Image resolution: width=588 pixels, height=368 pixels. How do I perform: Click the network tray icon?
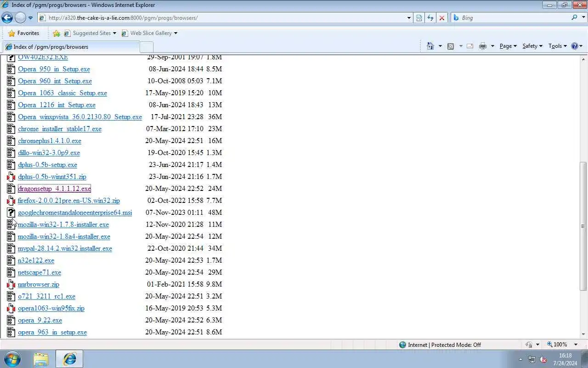pos(532,360)
